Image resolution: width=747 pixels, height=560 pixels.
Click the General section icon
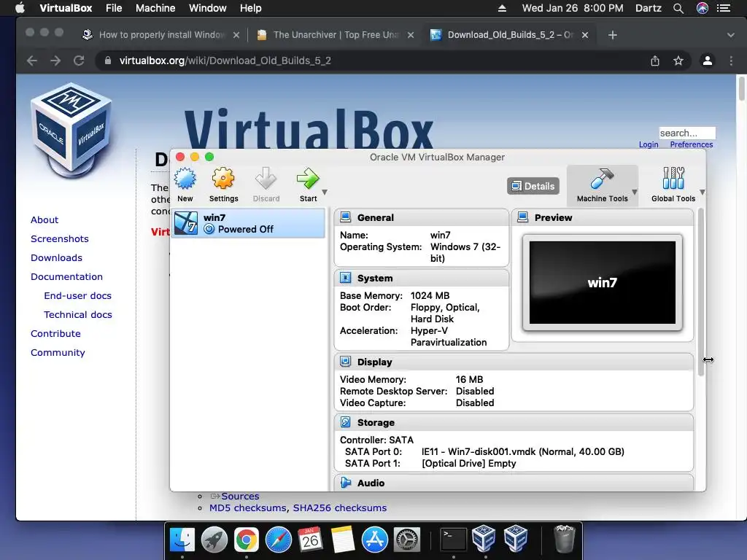[345, 217]
